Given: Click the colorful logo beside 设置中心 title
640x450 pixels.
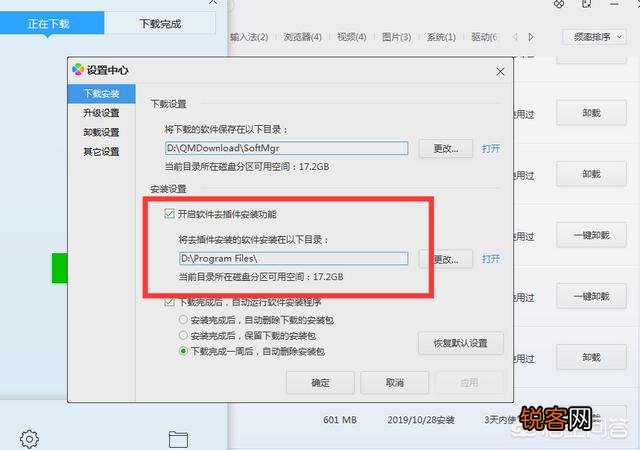Looking at the screenshot, I should coord(78,70).
